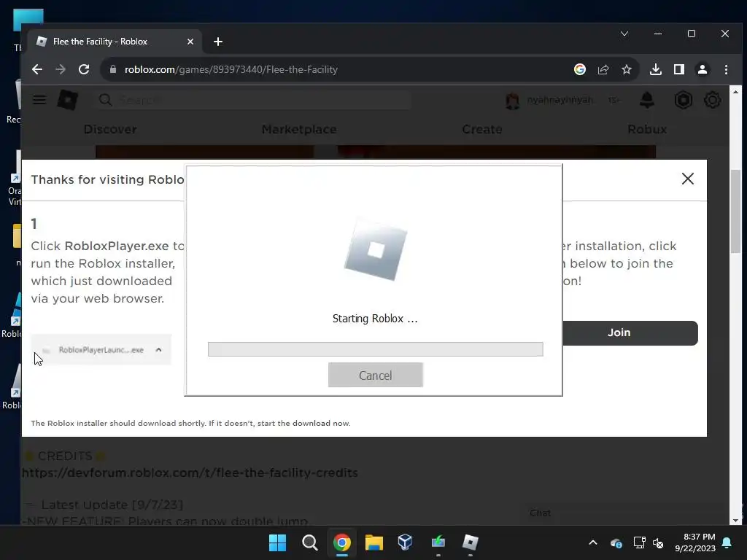747x560 pixels.
Task: Open the nyahnayhnyah profile avatar
Action: (x=512, y=101)
